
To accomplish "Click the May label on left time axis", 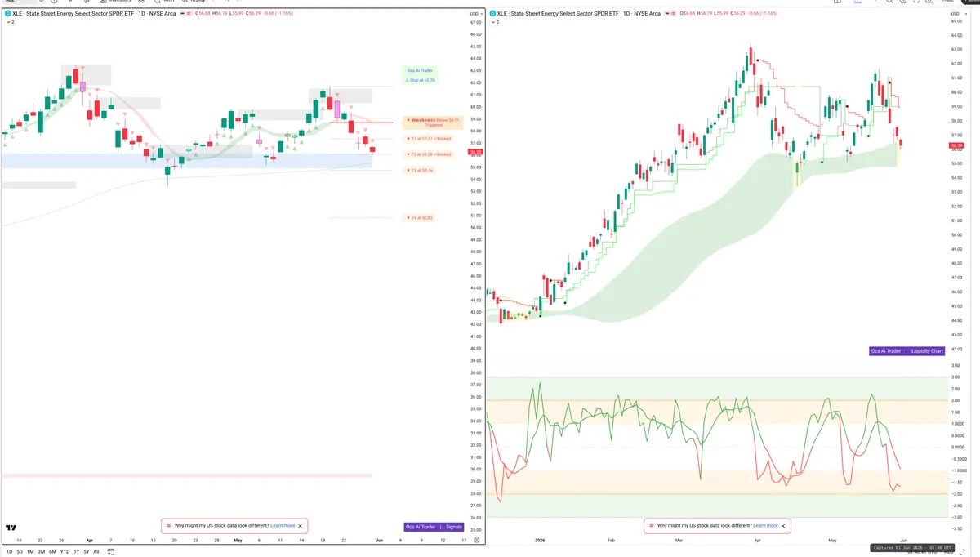I will [238, 541].
